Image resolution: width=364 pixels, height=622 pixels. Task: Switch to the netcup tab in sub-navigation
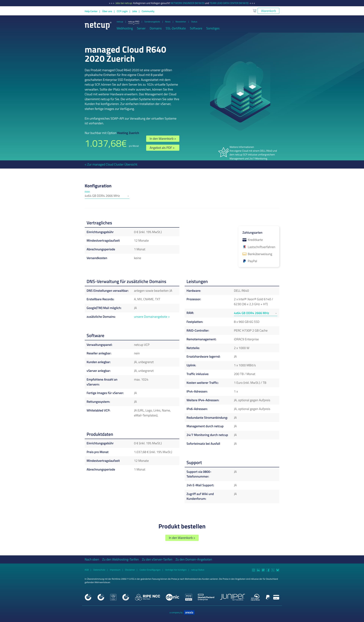click(x=120, y=22)
